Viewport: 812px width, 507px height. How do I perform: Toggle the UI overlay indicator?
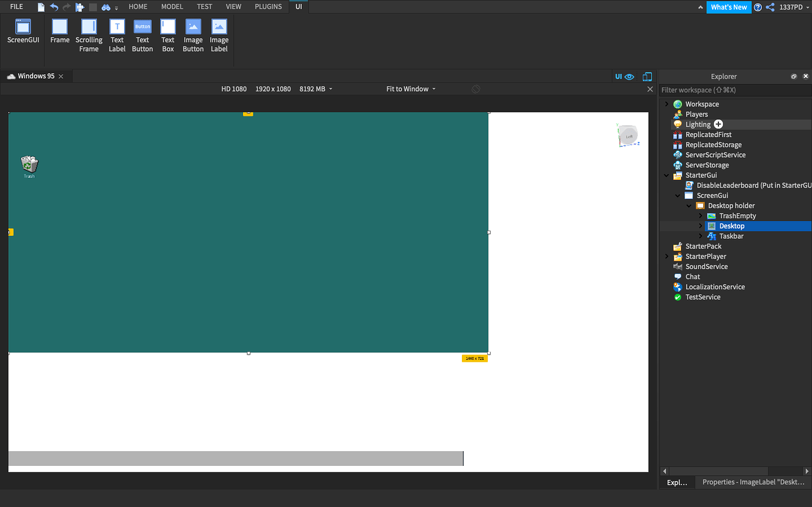618,76
